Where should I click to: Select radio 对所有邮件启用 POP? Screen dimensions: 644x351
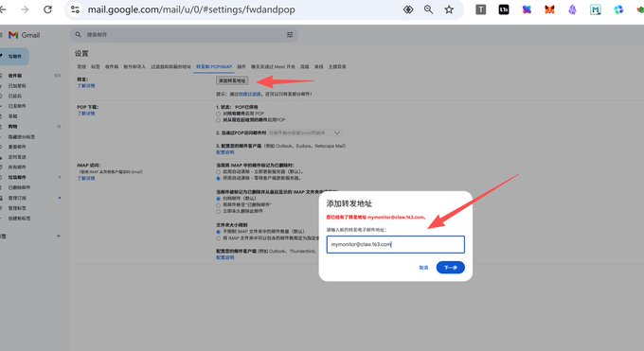tap(218, 114)
